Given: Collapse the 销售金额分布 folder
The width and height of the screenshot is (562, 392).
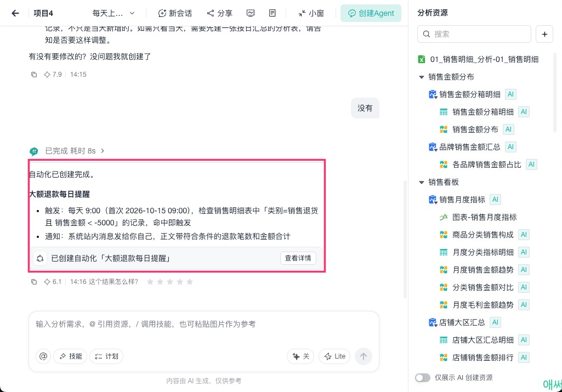Looking at the screenshot, I should (422, 77).
